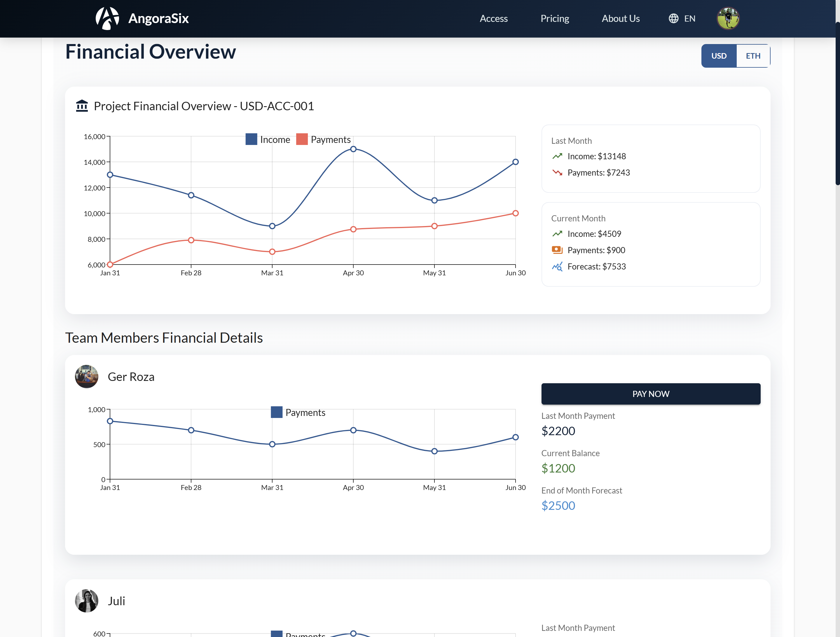Click the green income trend arrow icon
The height and width of the screenshot is (637, 840).
tap(557, 156)
